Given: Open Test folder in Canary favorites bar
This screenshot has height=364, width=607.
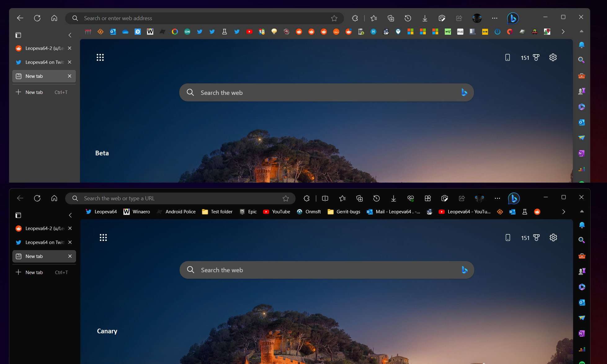Looking at the screenshot, I should click(x=217, y=212).
